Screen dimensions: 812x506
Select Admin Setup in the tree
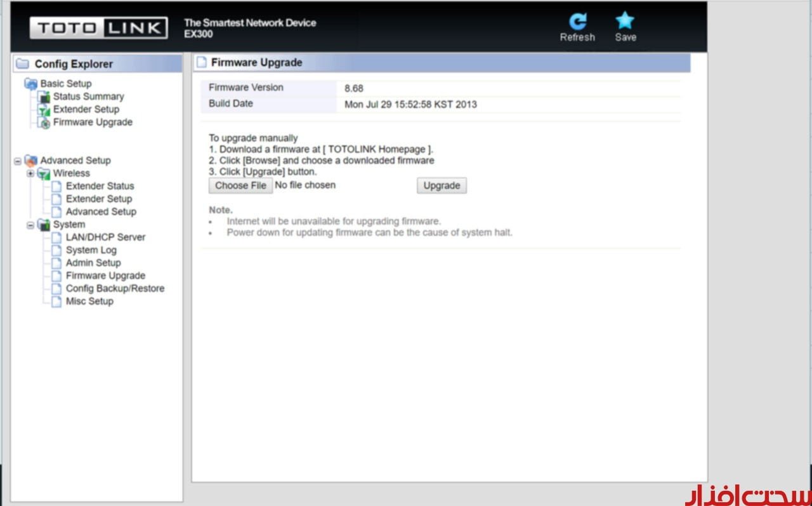click(x=93, y=263)
